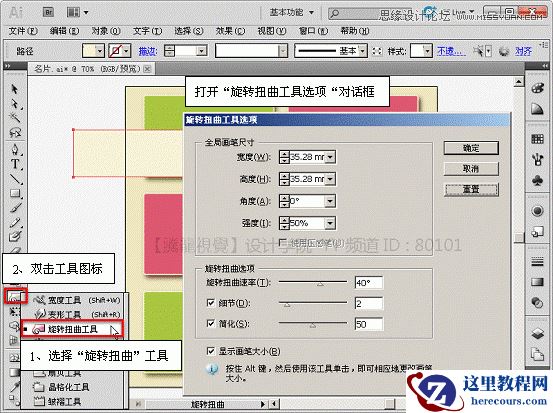Open the Brushes panel icon
This screenshot has height=413, width=553.
point(537,159)
